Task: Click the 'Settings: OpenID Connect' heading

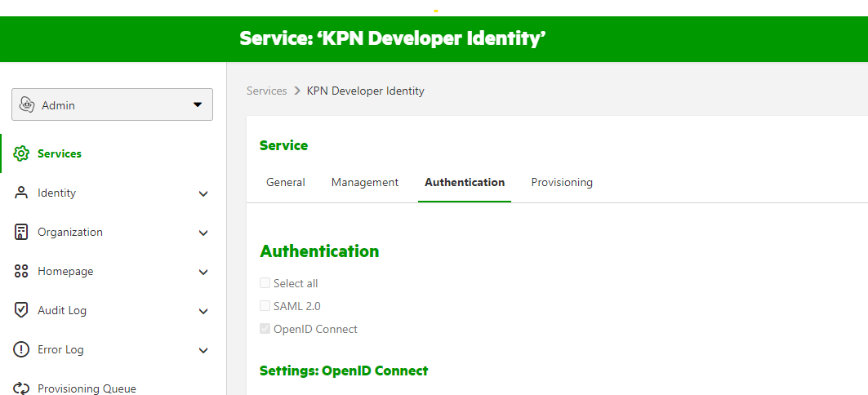Action: point(344,370)
